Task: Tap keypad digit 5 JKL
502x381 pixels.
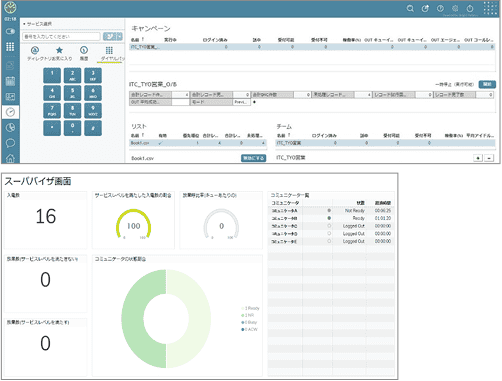Action: pyautogui.click(x=72, y=93)
